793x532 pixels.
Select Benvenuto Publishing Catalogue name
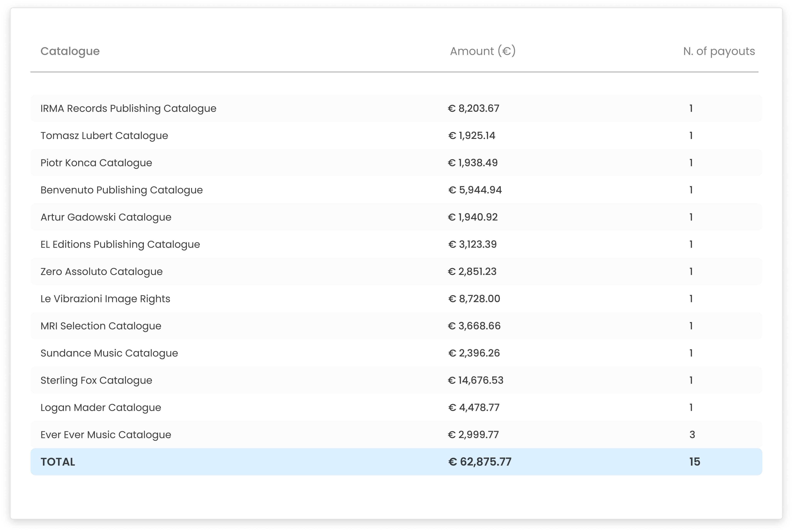pos(122,190)
